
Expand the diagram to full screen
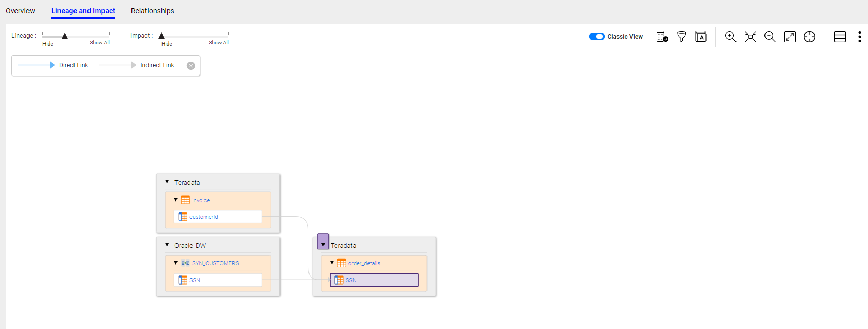[790, 36]
